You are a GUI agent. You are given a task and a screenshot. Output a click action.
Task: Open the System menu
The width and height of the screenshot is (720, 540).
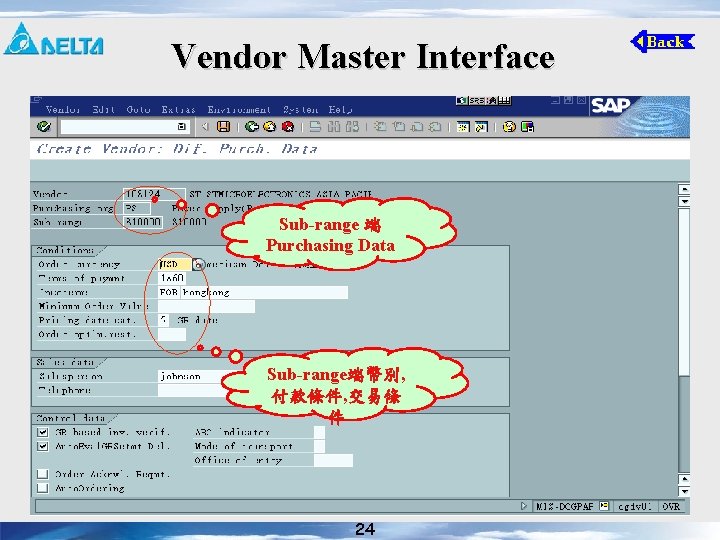tap(300, 109)
